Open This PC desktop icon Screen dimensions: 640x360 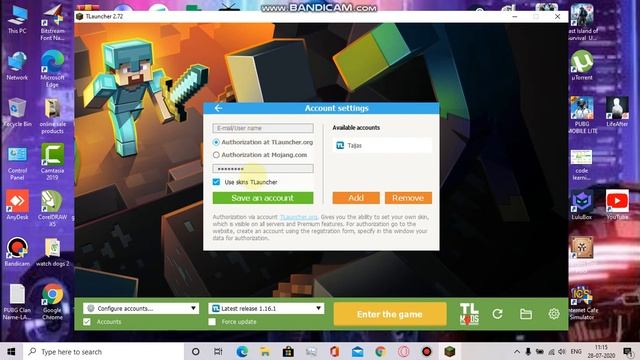coord(17,20)
